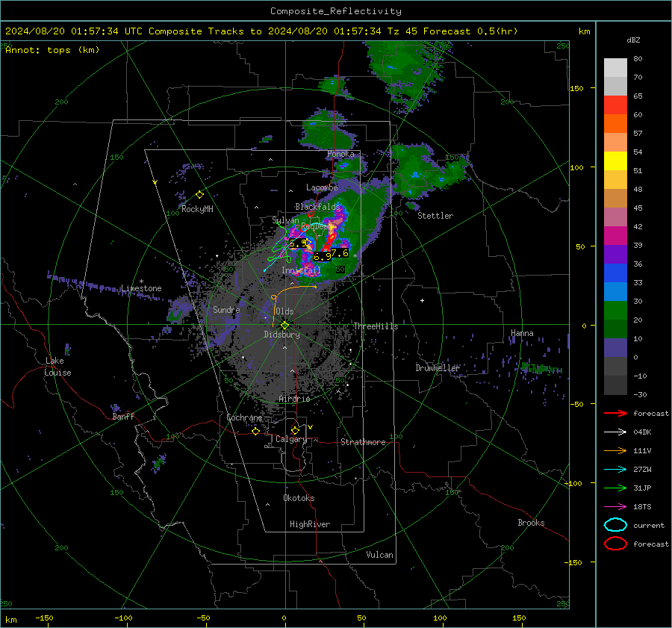Screen dimensions: 672x628
Task: Click the Innisfail town label
Action: [301, 270]
